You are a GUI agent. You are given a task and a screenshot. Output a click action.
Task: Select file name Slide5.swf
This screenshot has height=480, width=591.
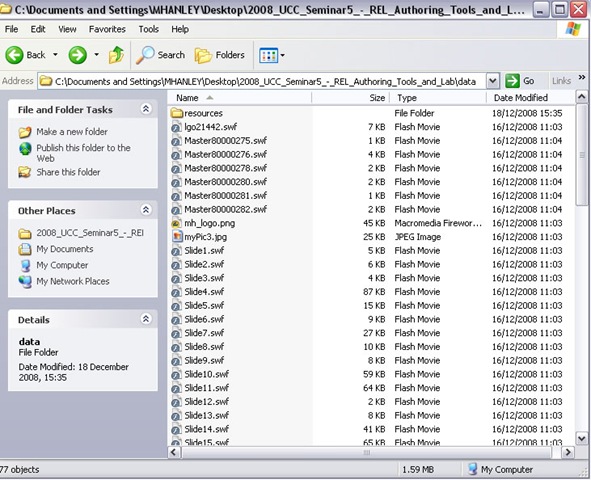pos(204,306)
